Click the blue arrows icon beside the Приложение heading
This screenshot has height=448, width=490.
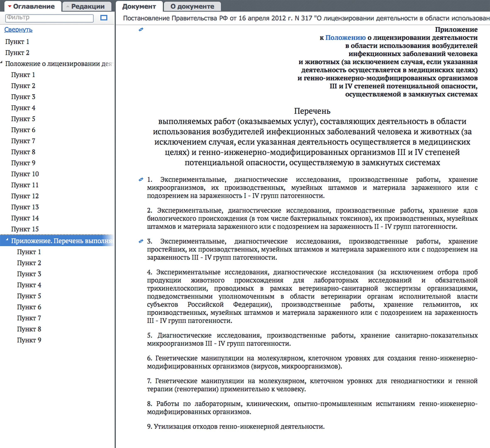[x=141, y=30]
